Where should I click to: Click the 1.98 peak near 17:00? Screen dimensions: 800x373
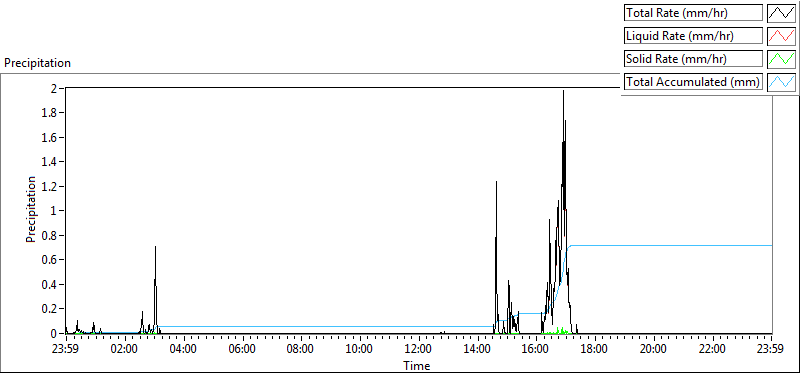[x=563, y=92]
